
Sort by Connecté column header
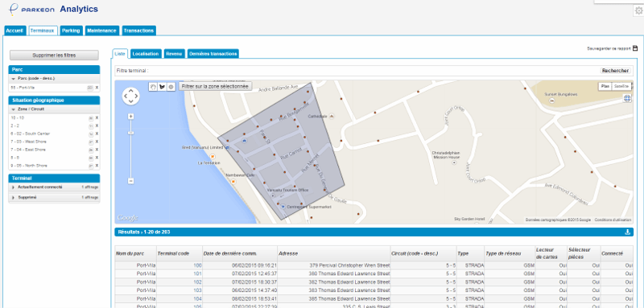coord(617,254)
